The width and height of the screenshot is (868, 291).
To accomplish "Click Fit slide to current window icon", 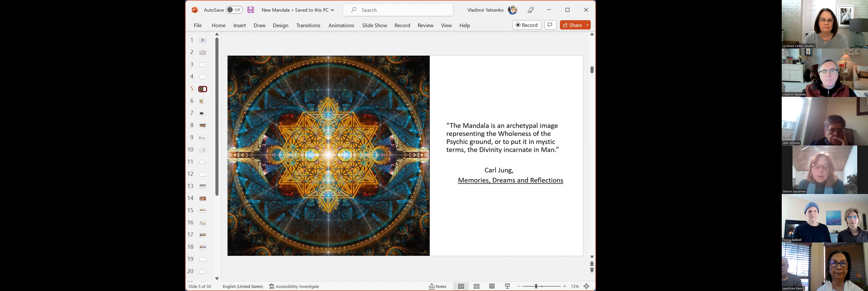I will point(586,286).
